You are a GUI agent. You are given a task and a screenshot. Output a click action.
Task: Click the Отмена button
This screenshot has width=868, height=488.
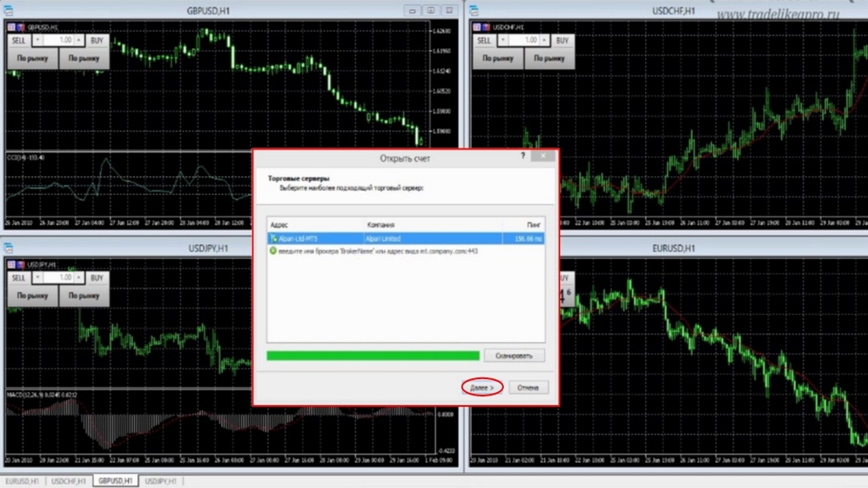tap(528, 388)
